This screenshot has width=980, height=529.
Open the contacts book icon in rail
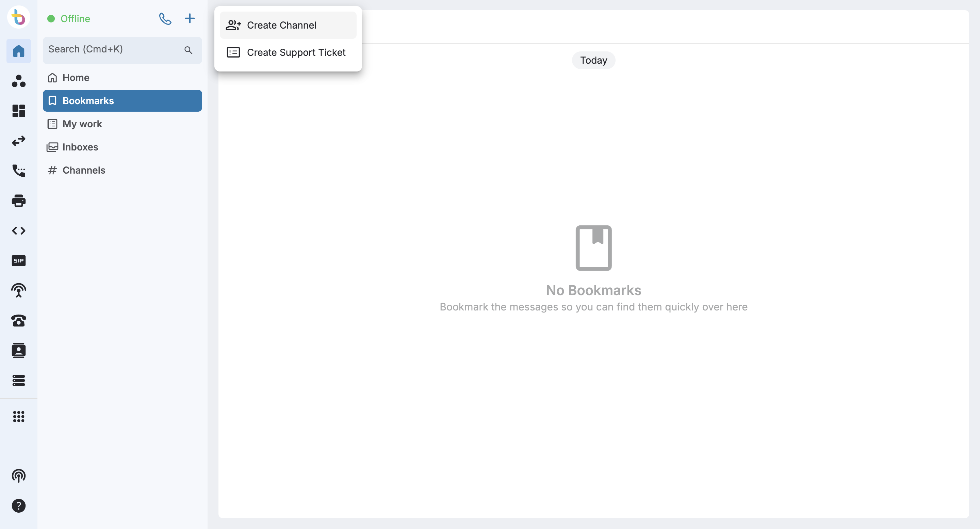click(x=19, y=351)
